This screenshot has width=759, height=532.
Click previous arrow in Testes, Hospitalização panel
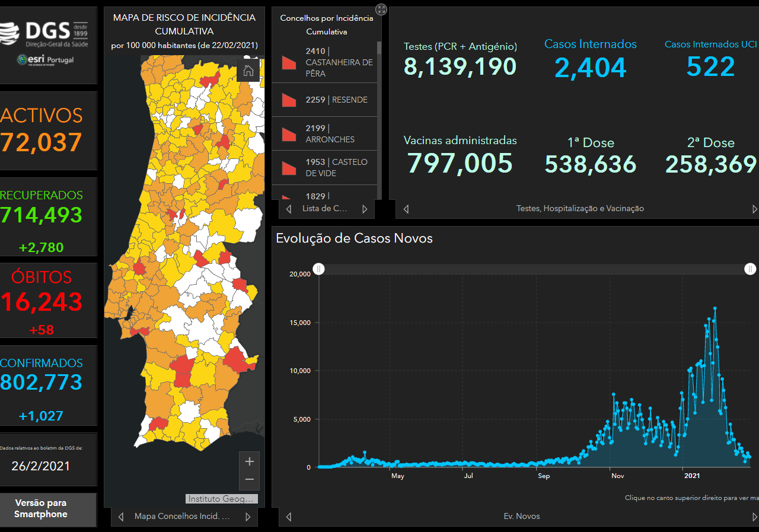click(406, 209)
